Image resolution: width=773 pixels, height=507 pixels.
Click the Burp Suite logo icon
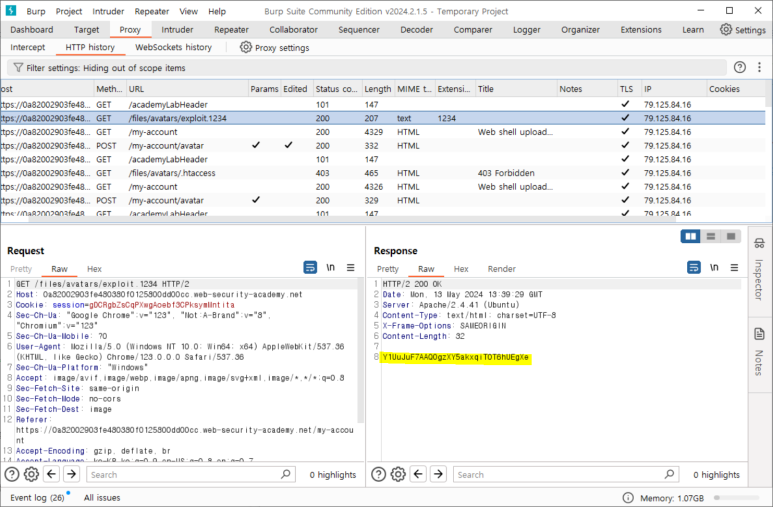click(11, 10)
